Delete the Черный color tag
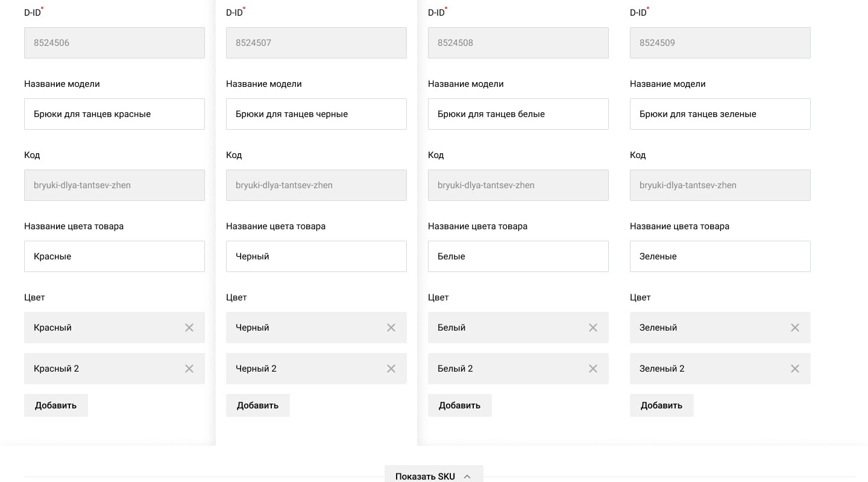868x482 pixels. coord(391,328)
